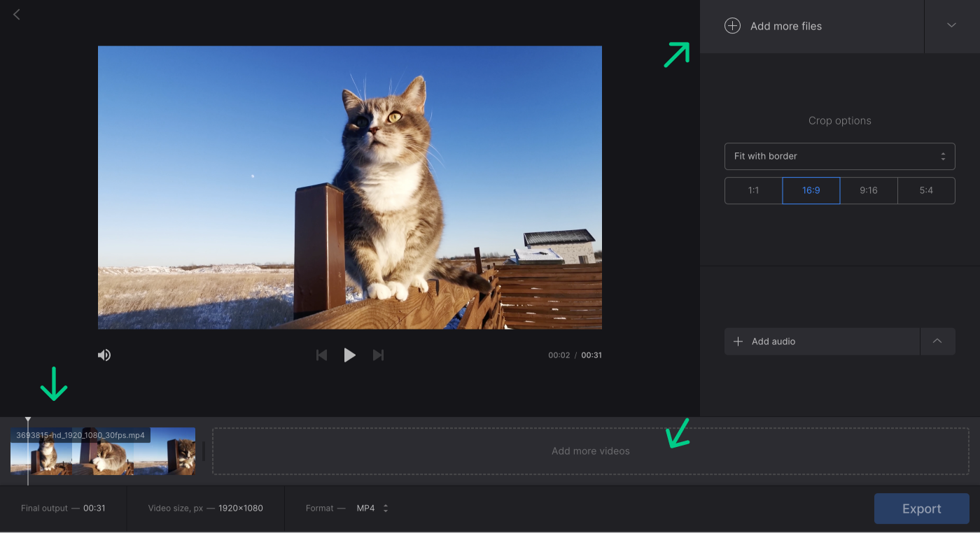Expand the Add more files dropdown chevron
980x533 pixels.
pyautogui.click(x=951, y=26)
